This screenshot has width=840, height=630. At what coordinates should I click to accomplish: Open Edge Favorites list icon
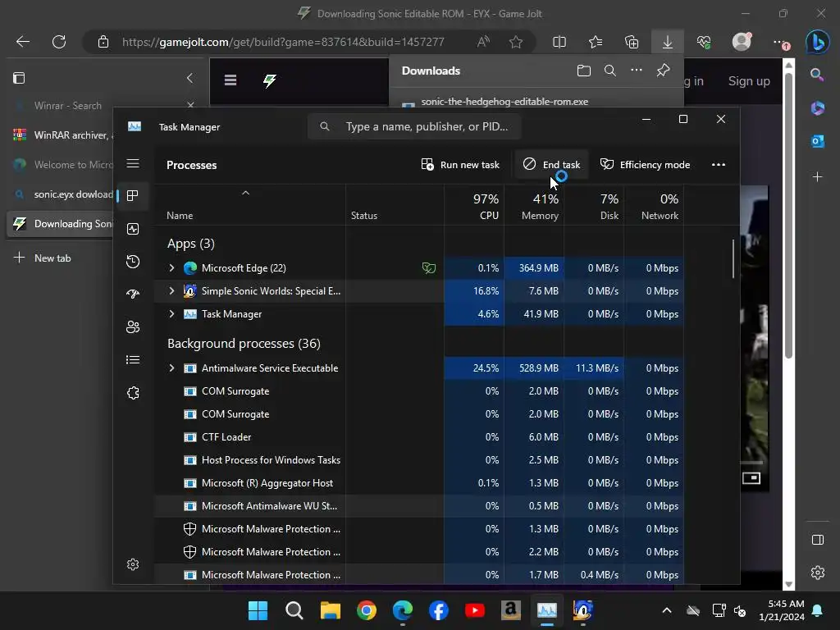pyautogui.click(x=596, y=42)
